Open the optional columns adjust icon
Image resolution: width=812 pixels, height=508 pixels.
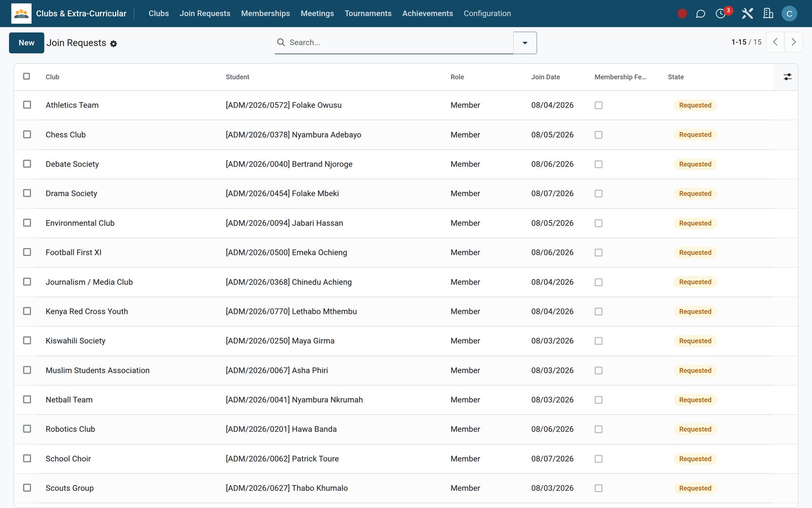[x=787, y=77]
